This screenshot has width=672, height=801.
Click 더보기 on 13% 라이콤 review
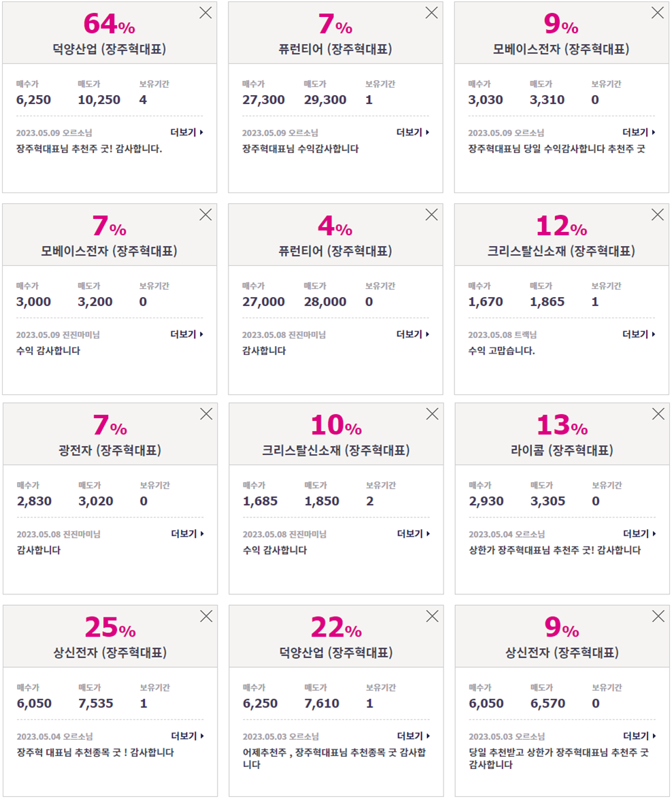click(639, 533)
